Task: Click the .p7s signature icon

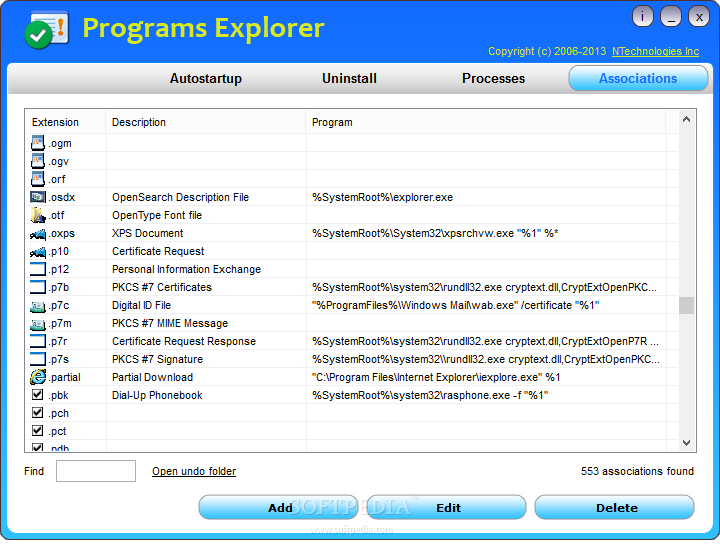Action: coord(38,359)
